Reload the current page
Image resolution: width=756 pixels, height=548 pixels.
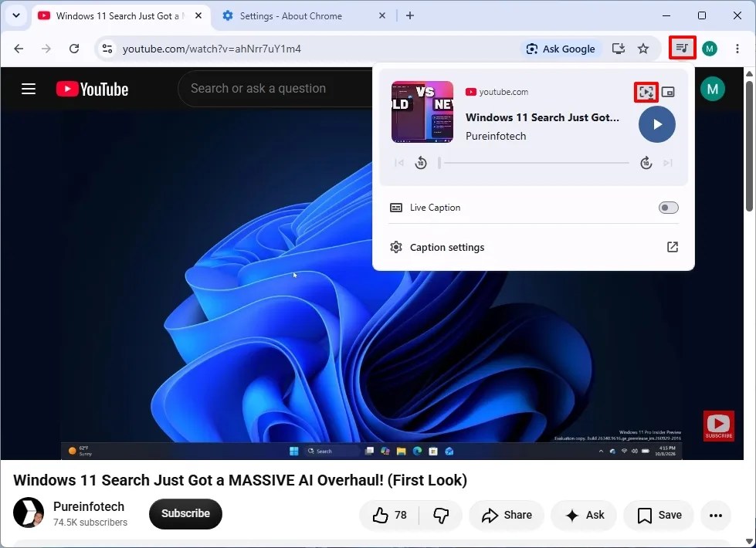point(74,49)
